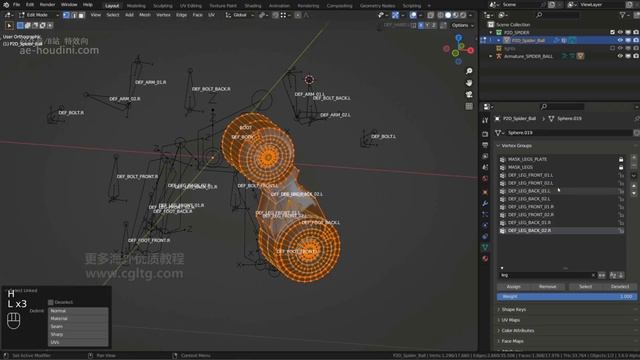Click the Select vertex group button

[x=585, y=287]
